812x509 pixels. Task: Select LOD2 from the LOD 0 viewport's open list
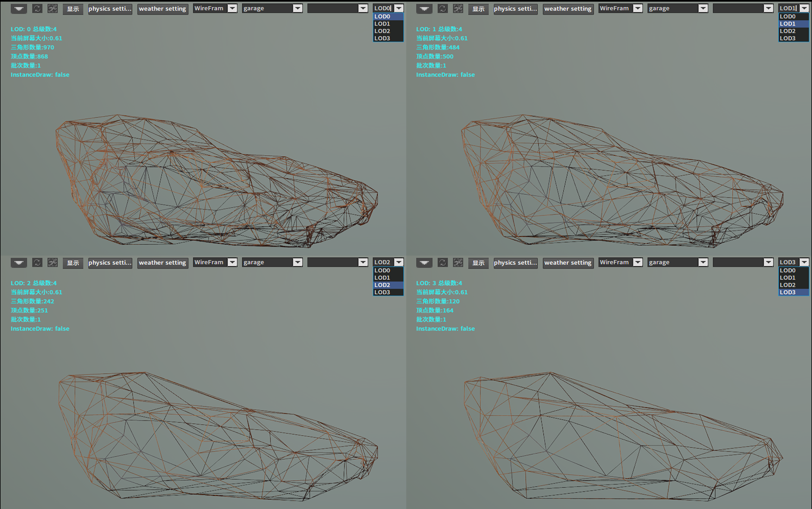pyautogui.click(x=382, y=31)
